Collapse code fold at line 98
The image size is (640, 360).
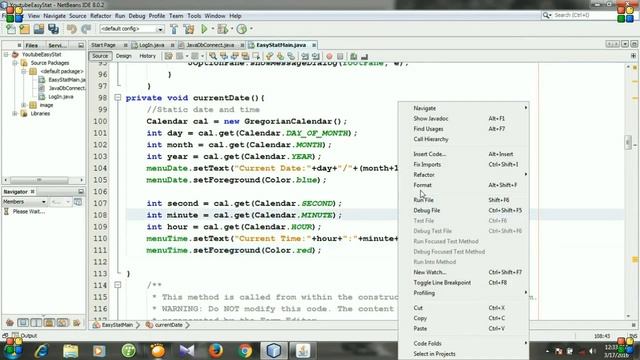(x=118, y=98)
